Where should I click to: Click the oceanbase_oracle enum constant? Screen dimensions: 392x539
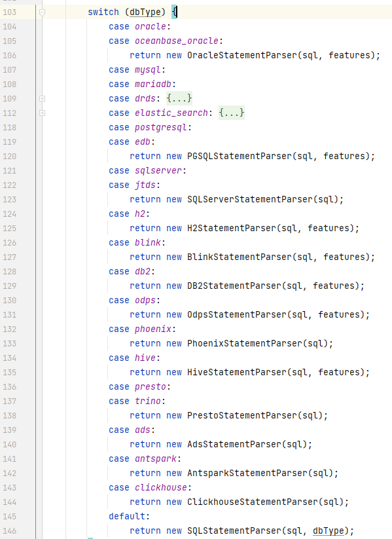coord(177,41)
